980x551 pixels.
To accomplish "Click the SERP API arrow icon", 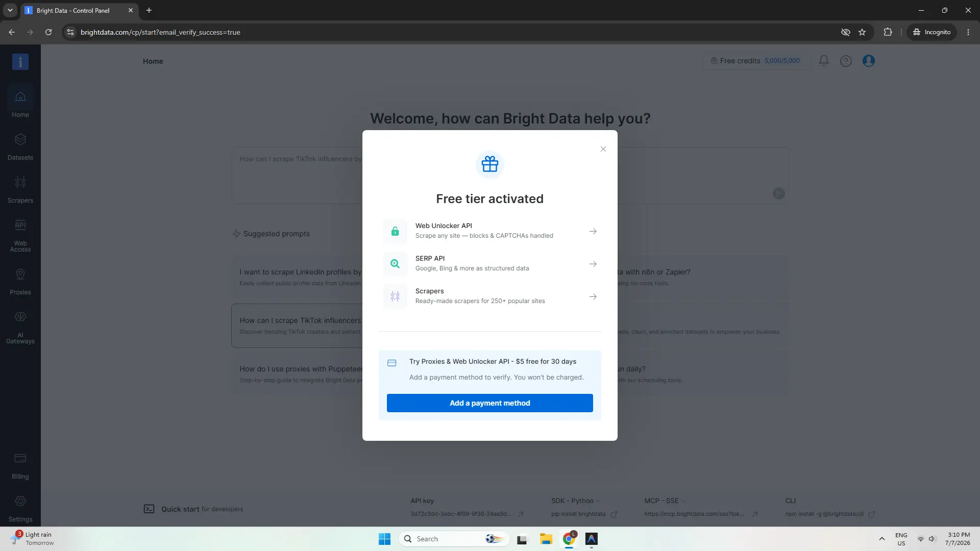I will click(593, 264).
